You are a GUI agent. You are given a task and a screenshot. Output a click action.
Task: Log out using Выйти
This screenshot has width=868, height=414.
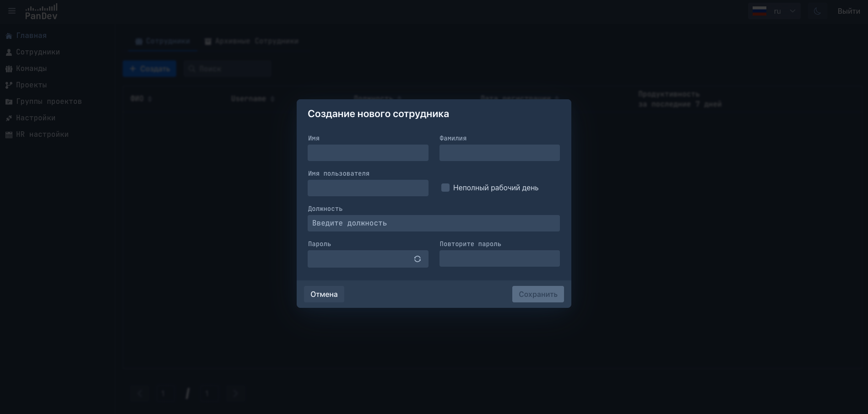848,11
